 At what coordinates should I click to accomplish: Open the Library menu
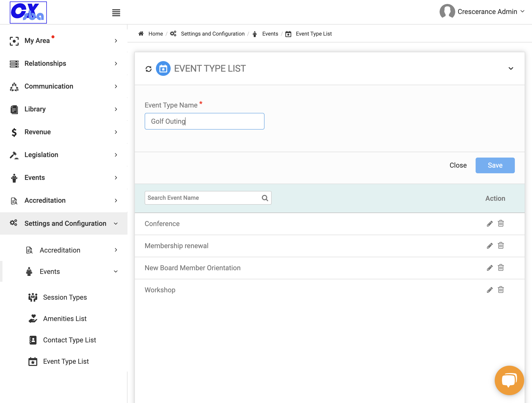tap(64, 109)
